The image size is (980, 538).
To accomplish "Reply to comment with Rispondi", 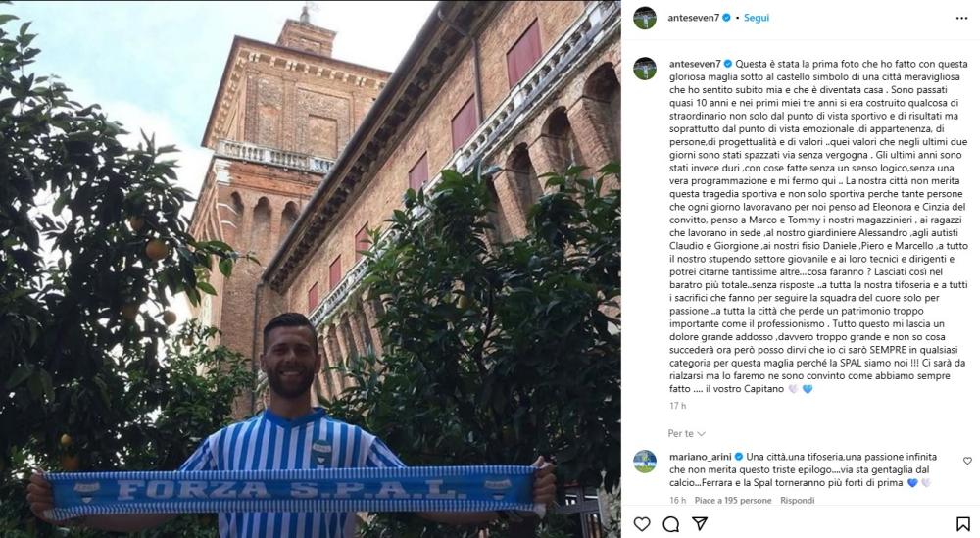I will 798,500.
